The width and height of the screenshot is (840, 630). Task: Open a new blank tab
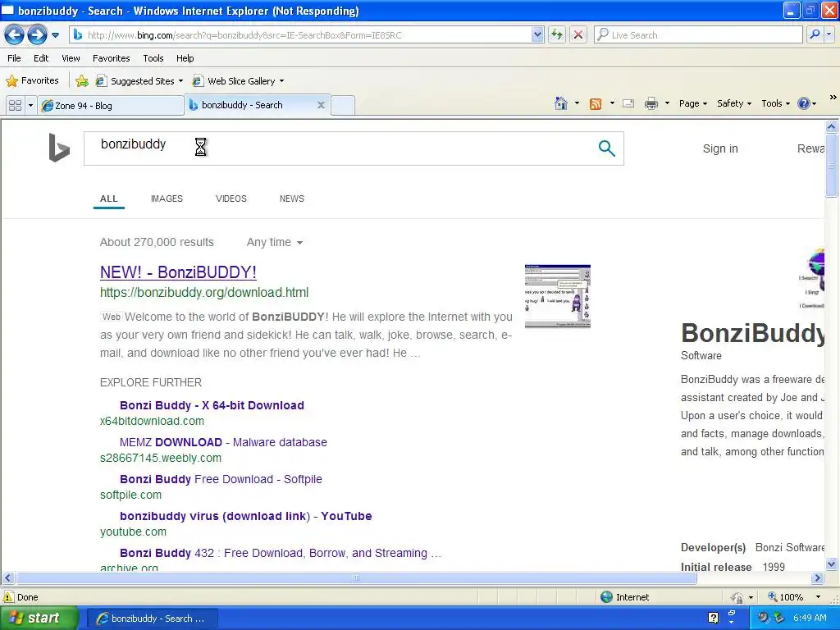pyautogui.click(x=343, y=106)
